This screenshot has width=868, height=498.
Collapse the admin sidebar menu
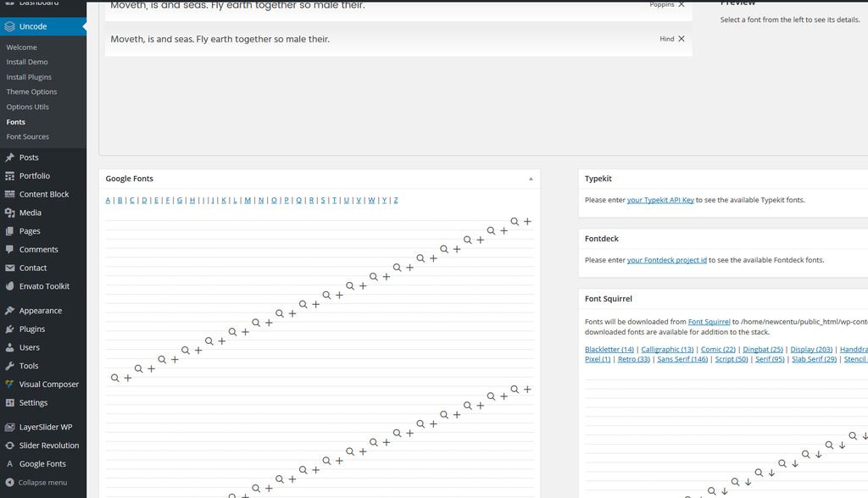coord(36,483)
